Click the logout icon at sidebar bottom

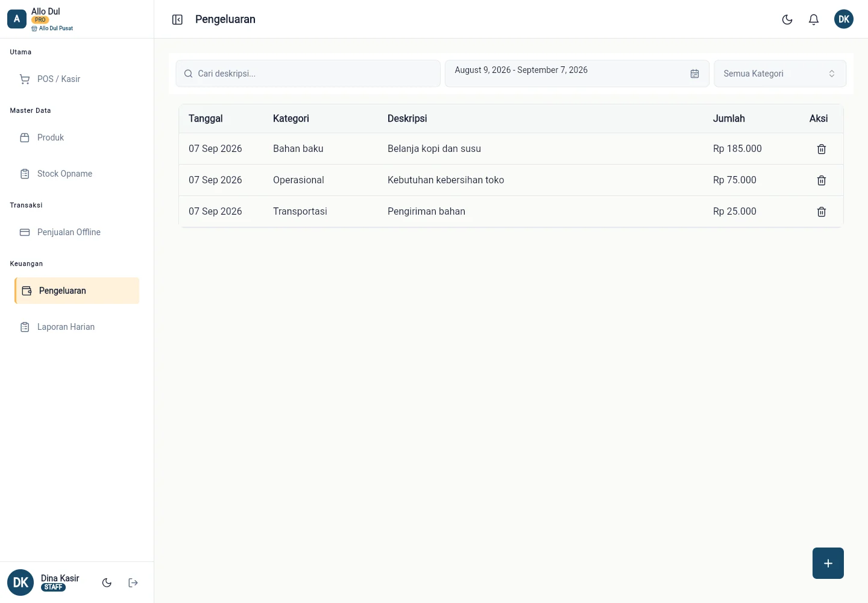click(x=133, y=582)
